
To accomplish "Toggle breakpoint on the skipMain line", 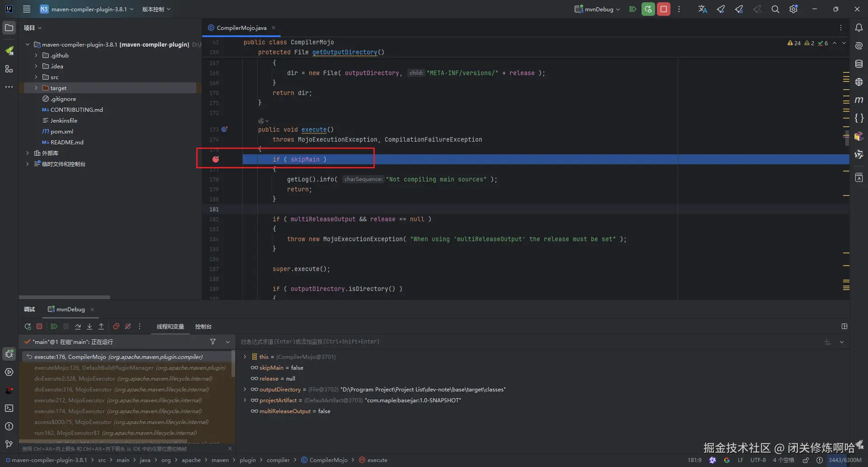I will click(216, 159).
